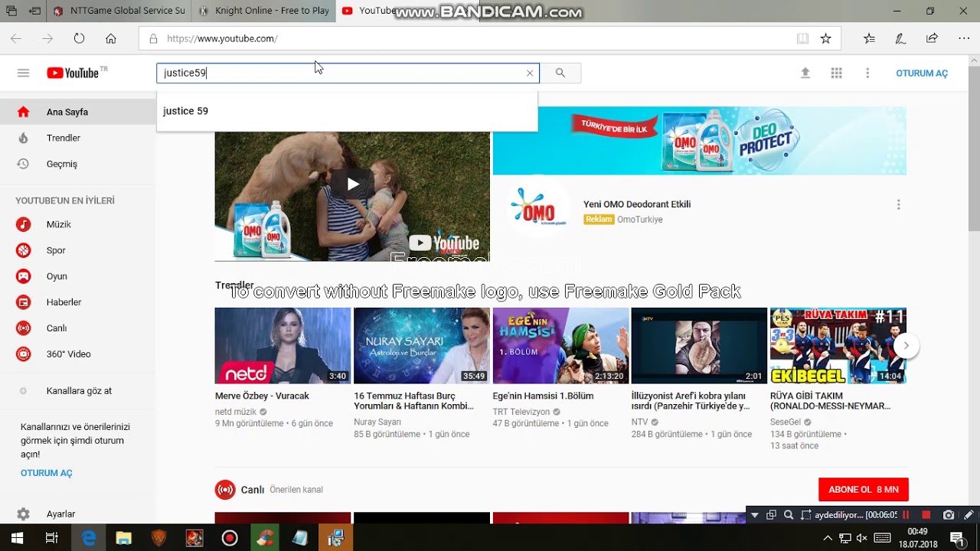Open Ana Sayfa in the sidebar
Viewport: 980px width, 551px height.
click(77, 112)
